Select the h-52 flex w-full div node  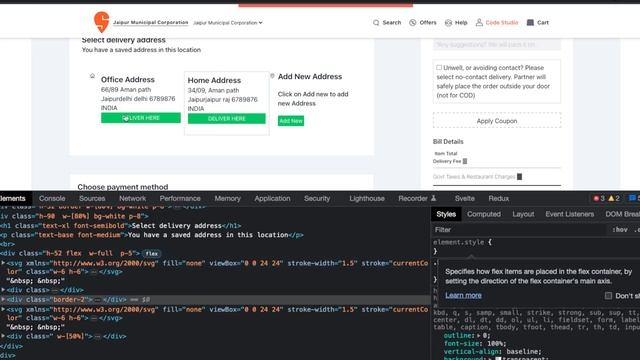point(69,253)
